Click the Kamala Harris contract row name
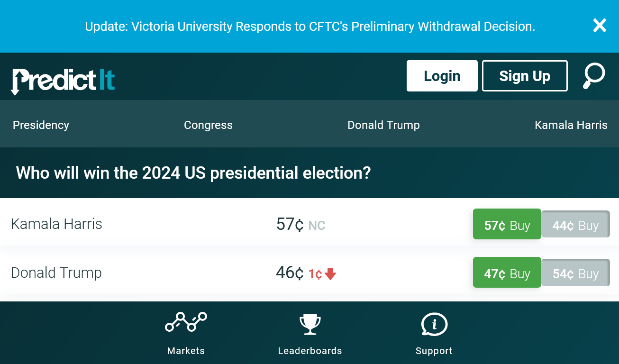Screen dimensions: 619x364 [x=56, y=224]
